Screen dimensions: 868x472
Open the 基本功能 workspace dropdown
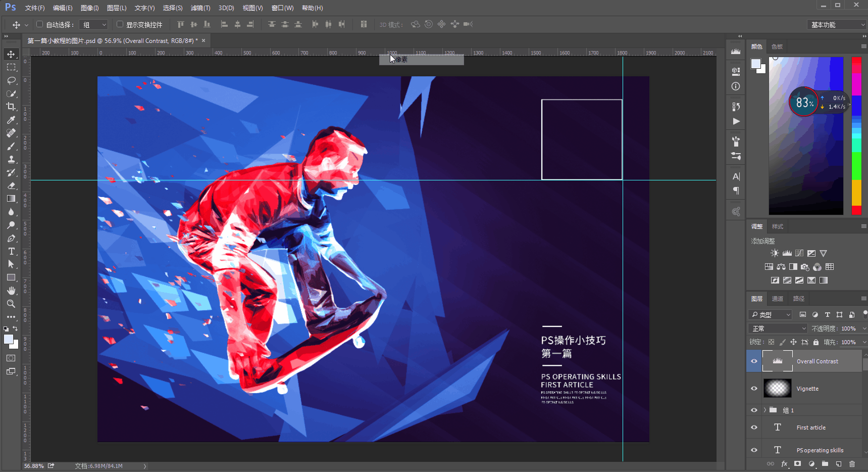click(836, 25)
